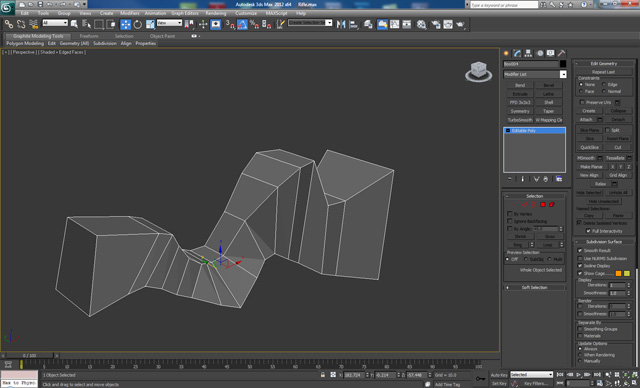
Task: Select the Vertex sub-object level icon
Action: (516, 204)
